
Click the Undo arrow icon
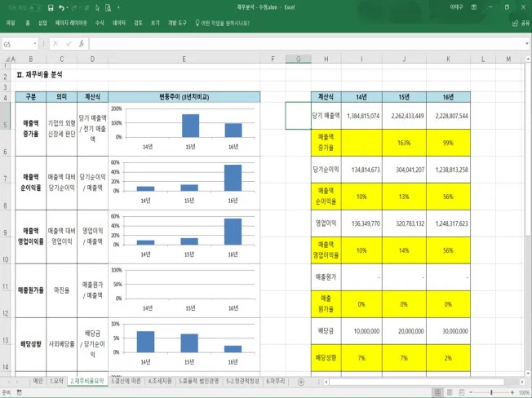pos(62,7)
